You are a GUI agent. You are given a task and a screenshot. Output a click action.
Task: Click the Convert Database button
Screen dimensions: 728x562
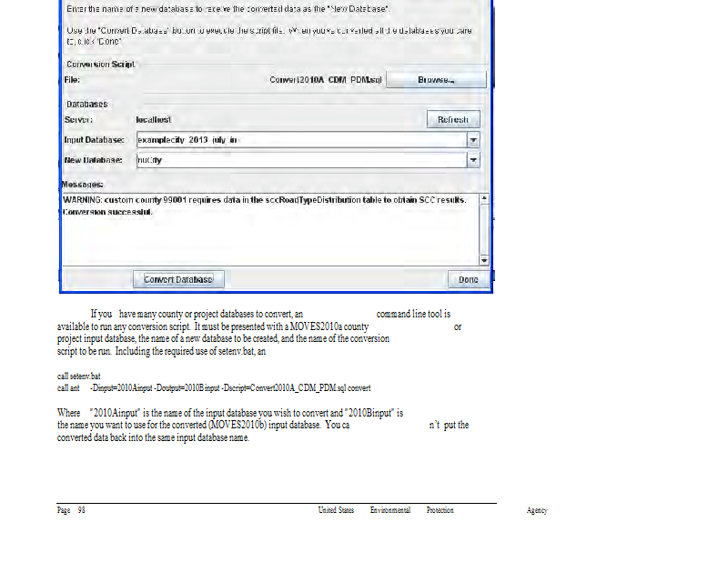pos(178,279)
